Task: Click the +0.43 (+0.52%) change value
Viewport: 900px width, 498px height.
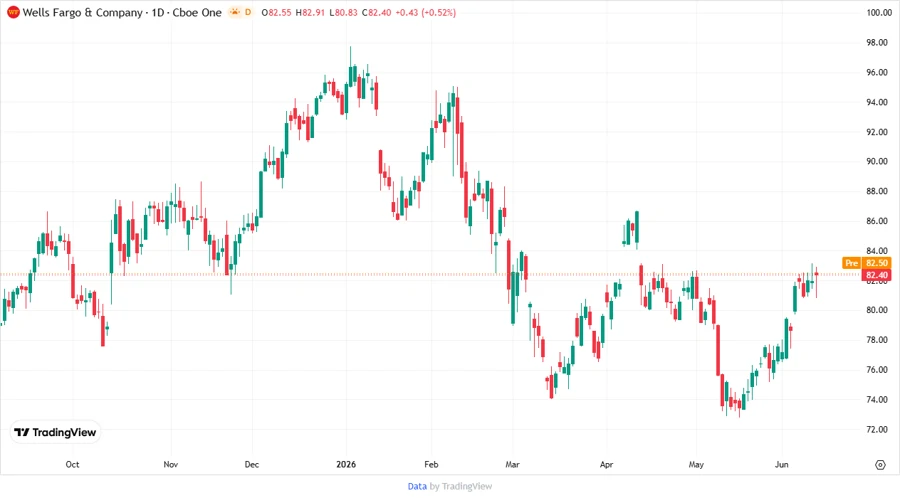Action: click(426, 13)
